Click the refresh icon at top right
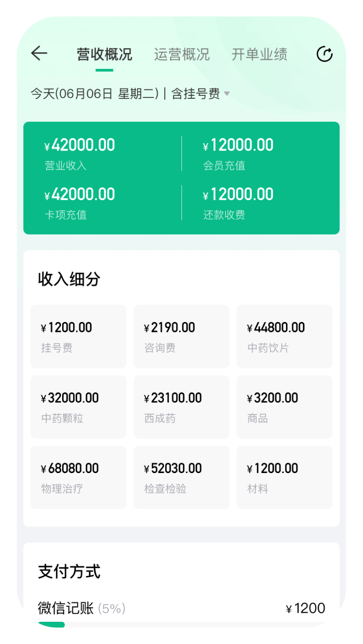The image size is (363, 644). [324, 54]
